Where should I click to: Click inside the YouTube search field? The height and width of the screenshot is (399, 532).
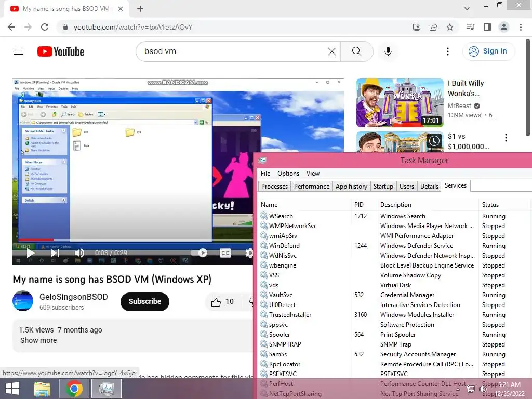234,51
